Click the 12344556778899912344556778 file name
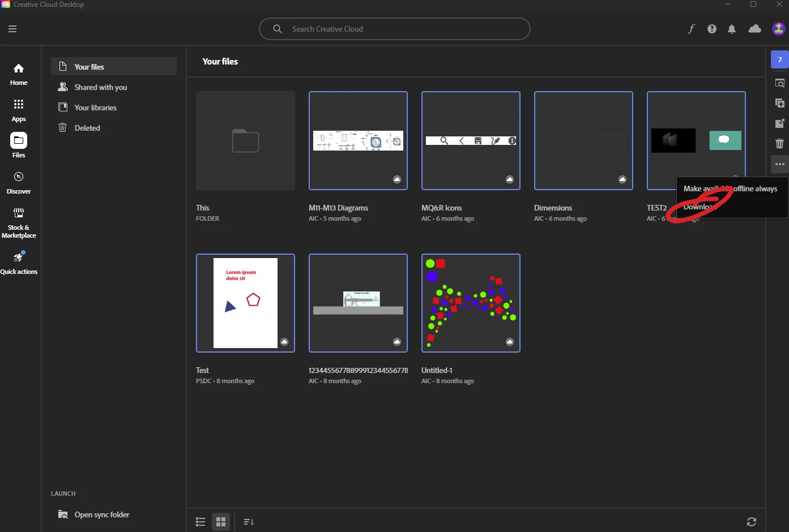789x532 pixels. 358,370
